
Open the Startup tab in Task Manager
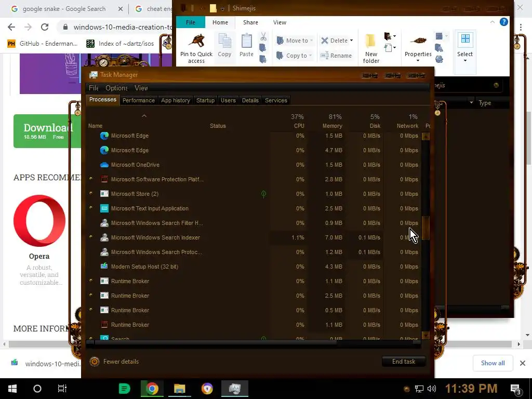coord(205,100)
